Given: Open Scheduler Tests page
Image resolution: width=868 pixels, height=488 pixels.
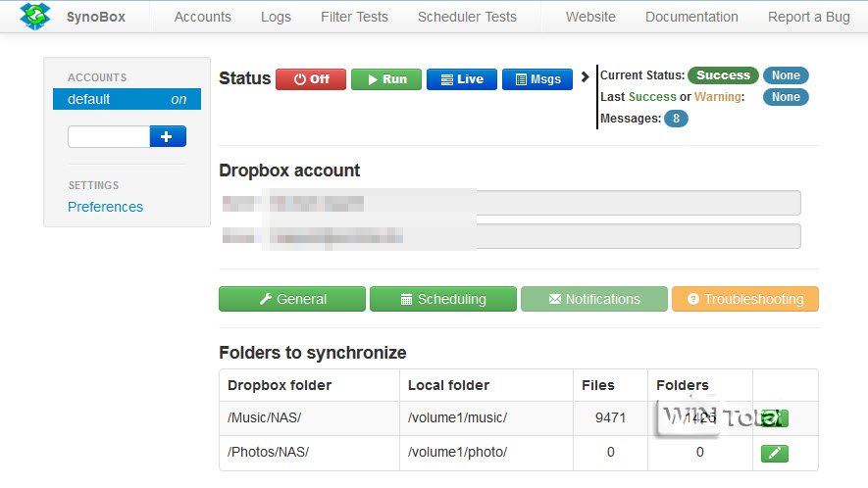Looking at the screenshot, I should point(467,17).
